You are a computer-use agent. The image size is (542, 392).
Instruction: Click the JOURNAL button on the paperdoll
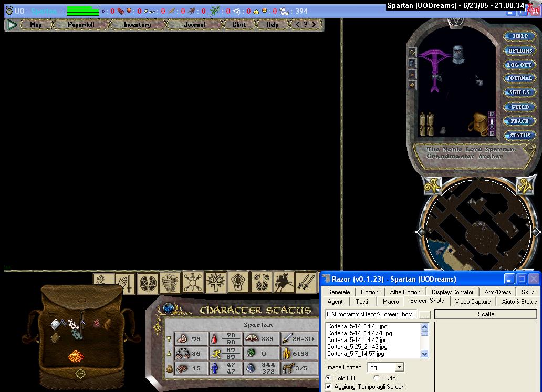click(519, 78)
